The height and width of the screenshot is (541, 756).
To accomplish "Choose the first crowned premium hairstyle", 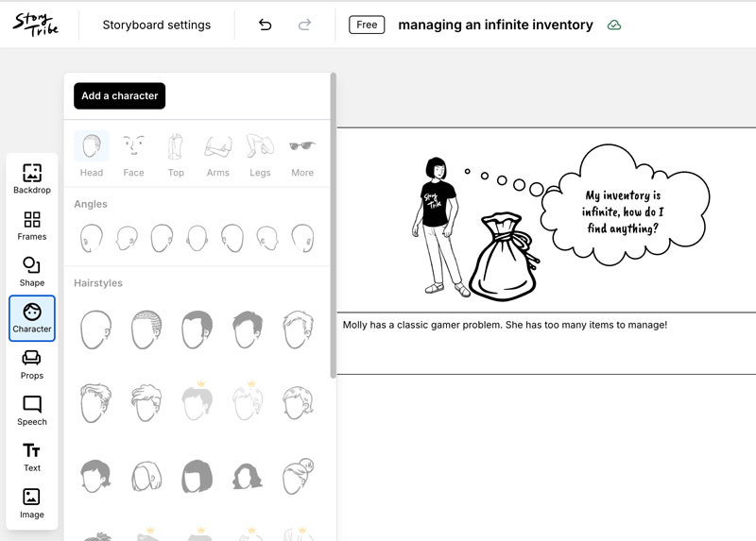I will click(x=198, y=401).
